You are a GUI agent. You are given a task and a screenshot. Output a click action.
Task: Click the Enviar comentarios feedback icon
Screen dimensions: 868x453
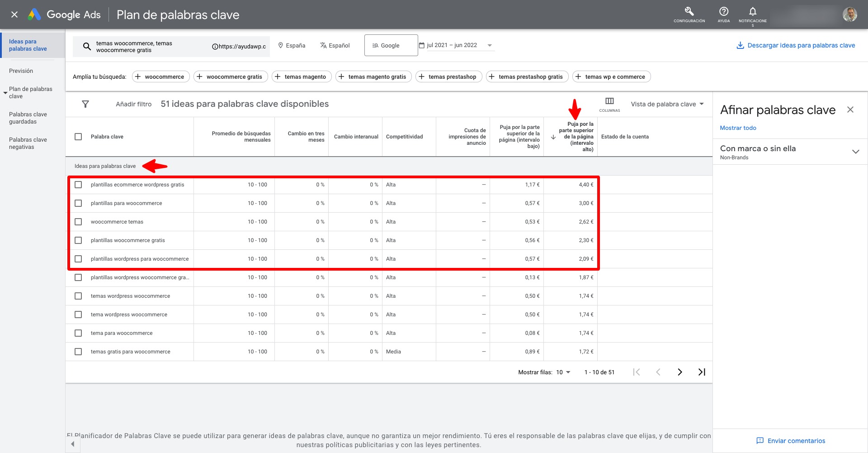[760, 441]
